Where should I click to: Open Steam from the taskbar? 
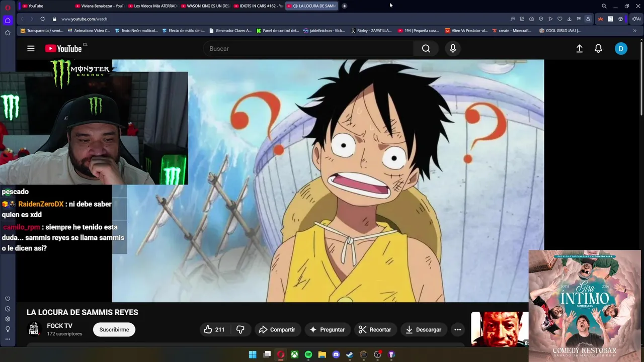pos(350,354)
